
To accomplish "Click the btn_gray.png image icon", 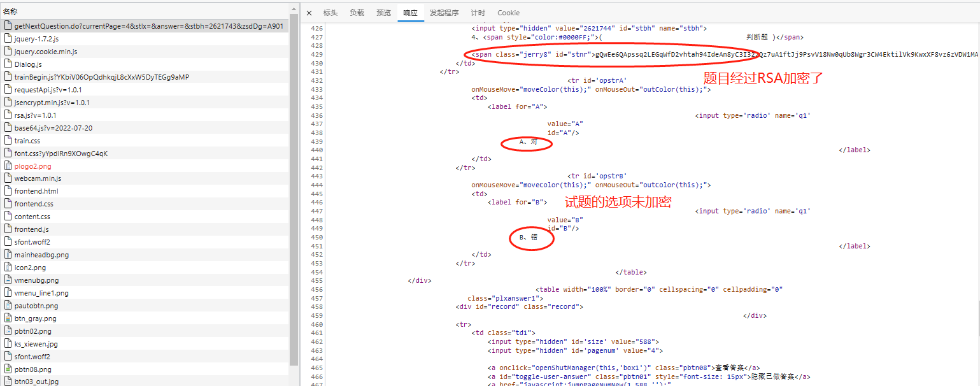I will pos(8,318).
